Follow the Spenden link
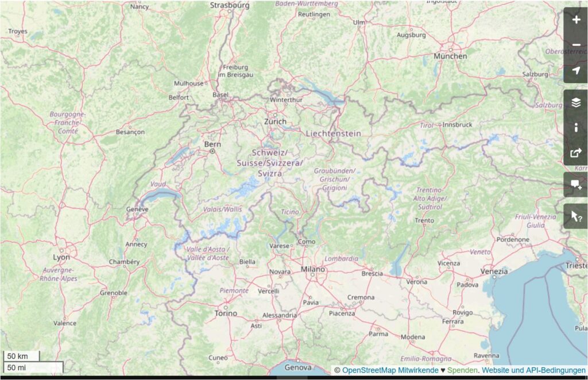Viewport: 588px width, 380px height. 462,370
